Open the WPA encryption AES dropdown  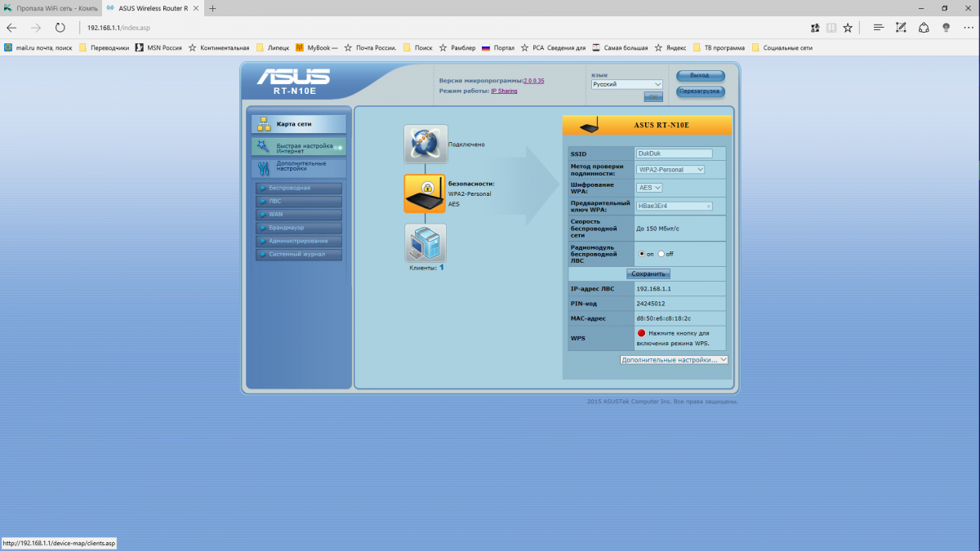pyautogui.click(x=649, y=188)
